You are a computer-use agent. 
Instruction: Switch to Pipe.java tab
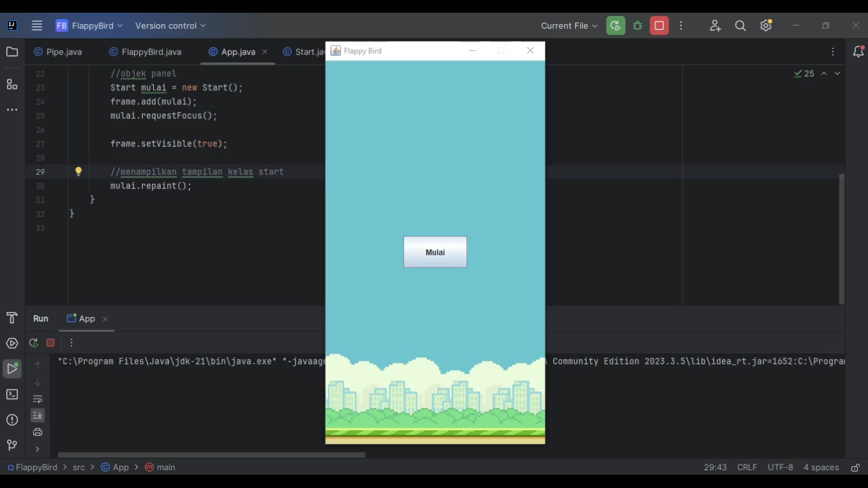click(x=58, y=52)
